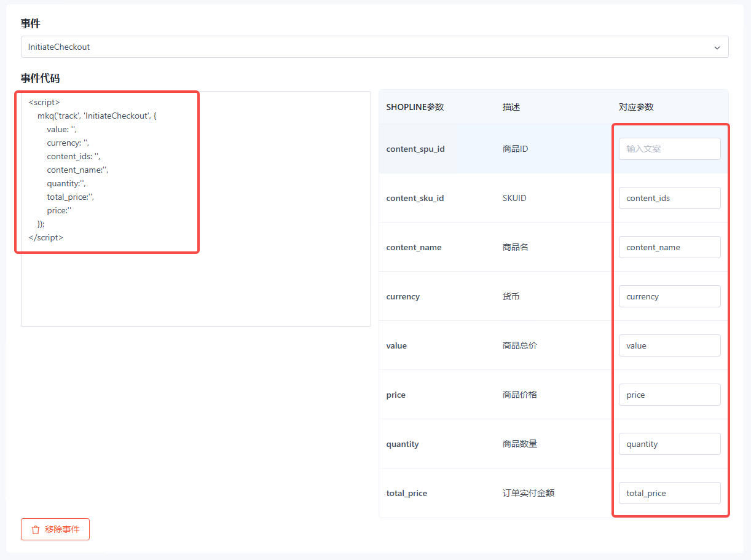Click the SKUID description cell
The image size is (751, 560).
point(514,198)
